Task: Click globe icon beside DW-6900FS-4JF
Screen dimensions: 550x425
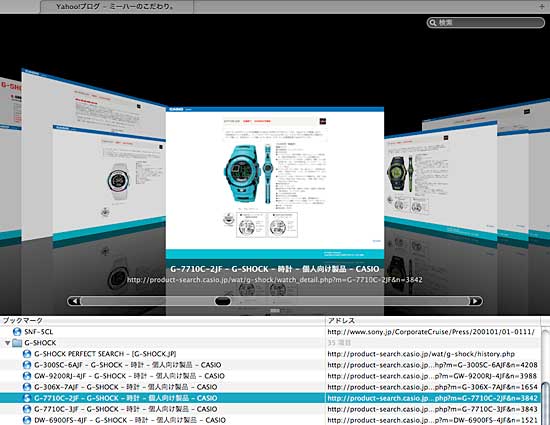Action: point(27,420)
